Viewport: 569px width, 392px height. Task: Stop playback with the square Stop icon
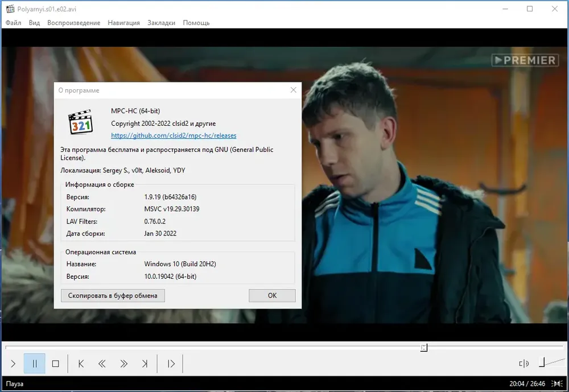[56, 364]
